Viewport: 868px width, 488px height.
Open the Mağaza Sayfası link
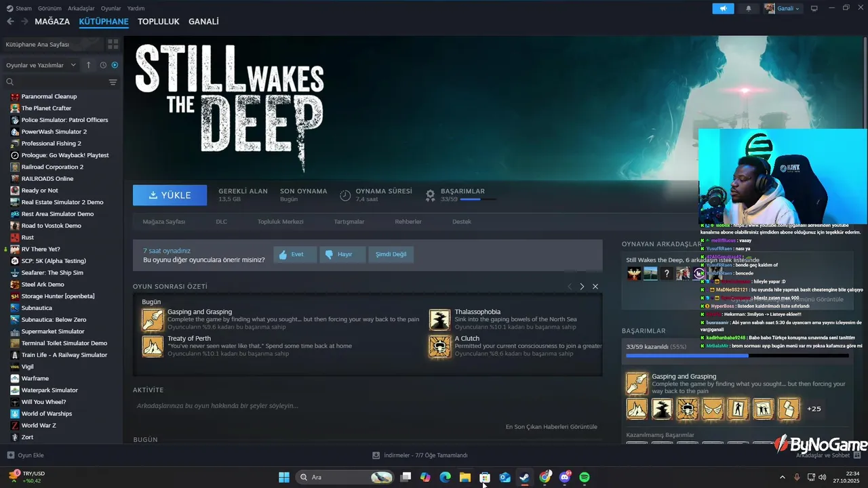pos(164,222)
